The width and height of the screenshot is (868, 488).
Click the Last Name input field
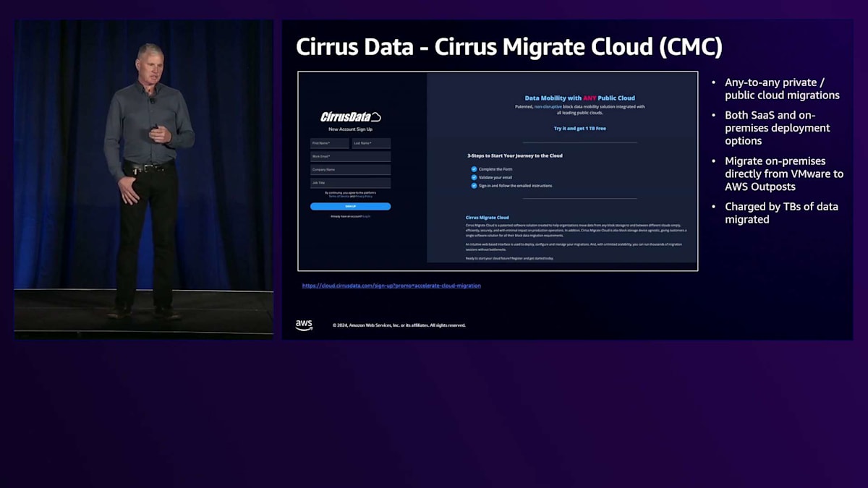tap(371, 144)
